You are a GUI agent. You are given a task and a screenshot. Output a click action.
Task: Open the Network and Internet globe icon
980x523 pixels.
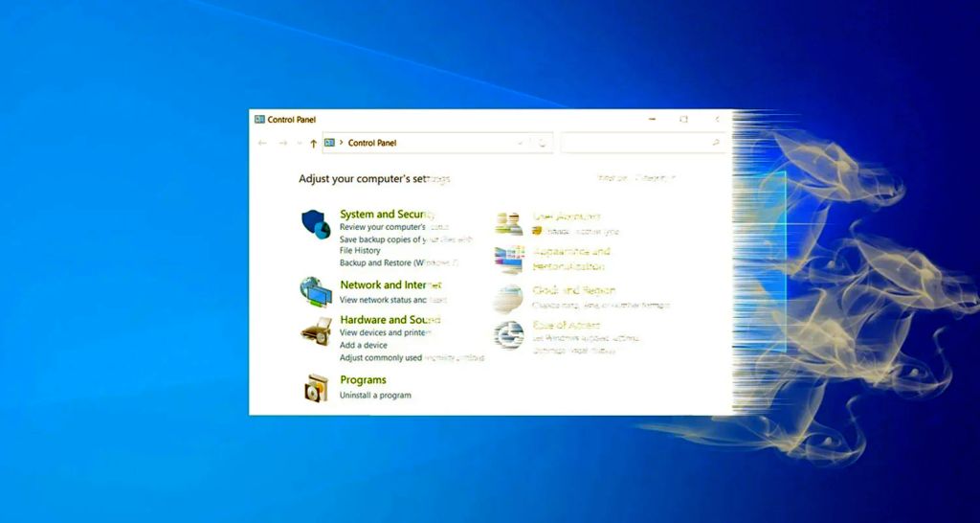[316, 291]
